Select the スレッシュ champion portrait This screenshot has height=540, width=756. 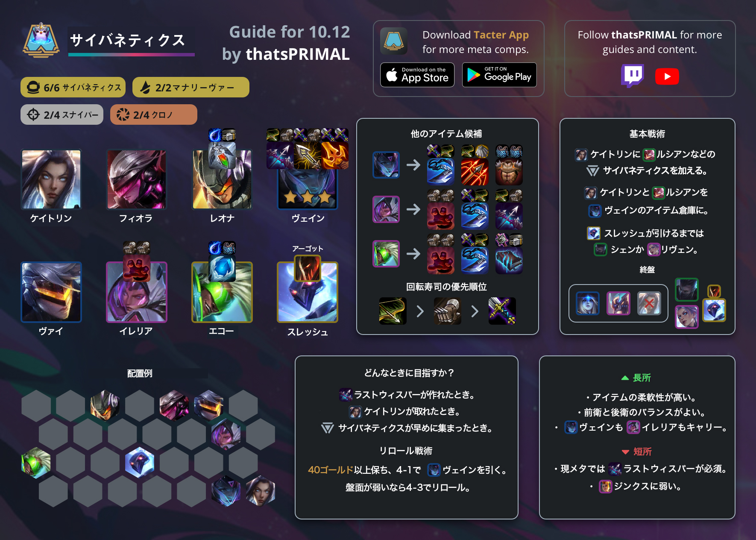pos(308,292)
